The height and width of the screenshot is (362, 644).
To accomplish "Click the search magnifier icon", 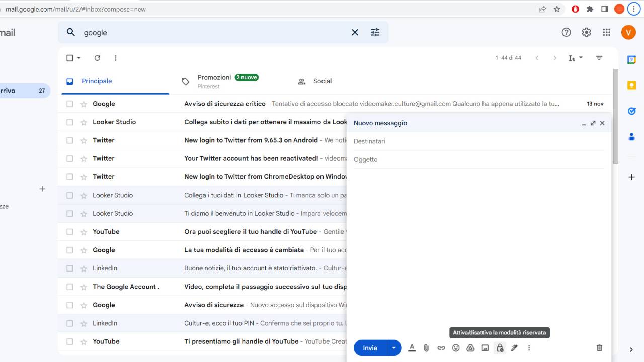I will 71,32.
